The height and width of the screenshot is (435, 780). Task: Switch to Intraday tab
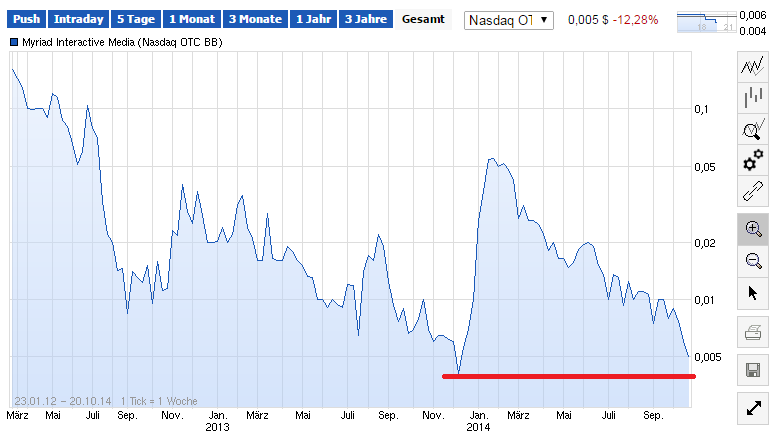click(x=79, y=19)
